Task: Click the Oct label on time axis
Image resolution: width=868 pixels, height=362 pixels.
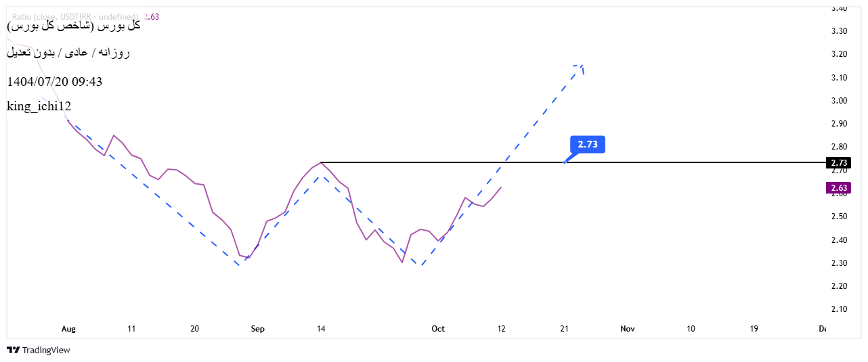Action: click(438, 329)
